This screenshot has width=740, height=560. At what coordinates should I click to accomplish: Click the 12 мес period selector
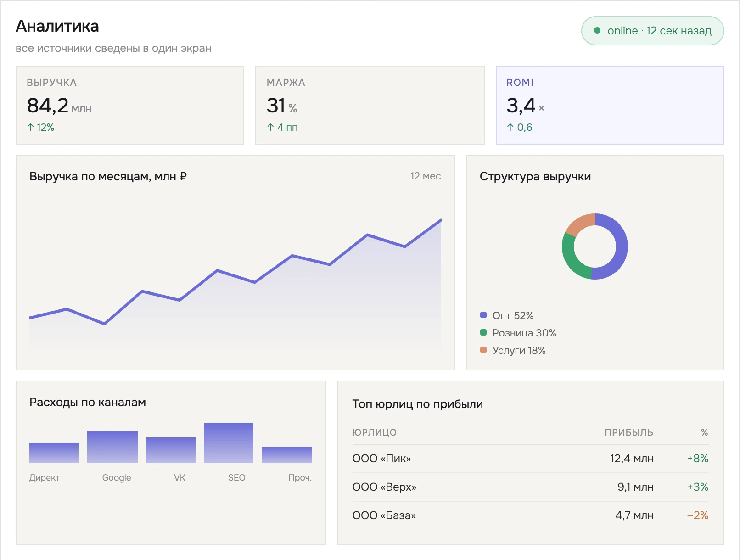(426, 176)
